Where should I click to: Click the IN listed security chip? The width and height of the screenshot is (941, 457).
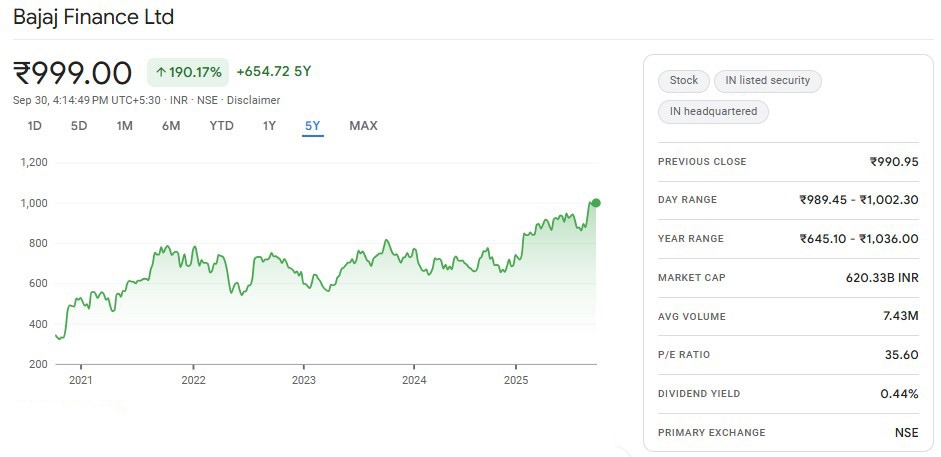click(768, 81)
